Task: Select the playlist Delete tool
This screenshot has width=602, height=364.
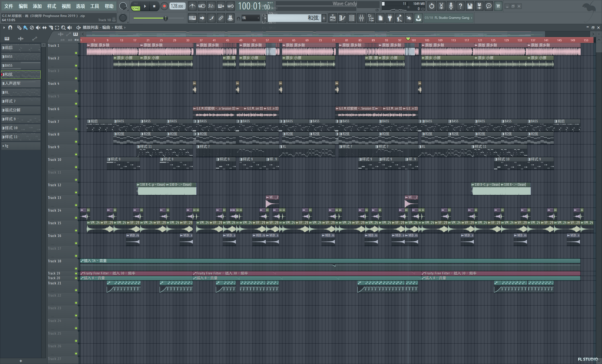Action: pos(32,27)
